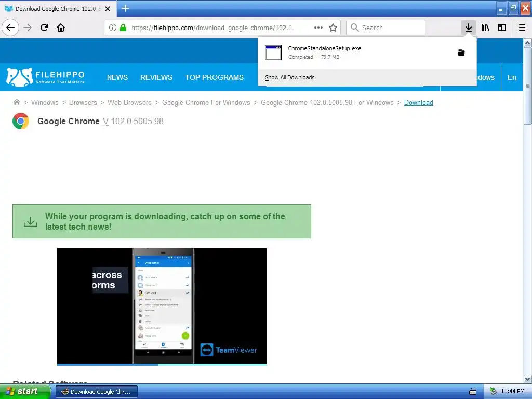Open the Browsers breadcrumb link

point(83,102)
